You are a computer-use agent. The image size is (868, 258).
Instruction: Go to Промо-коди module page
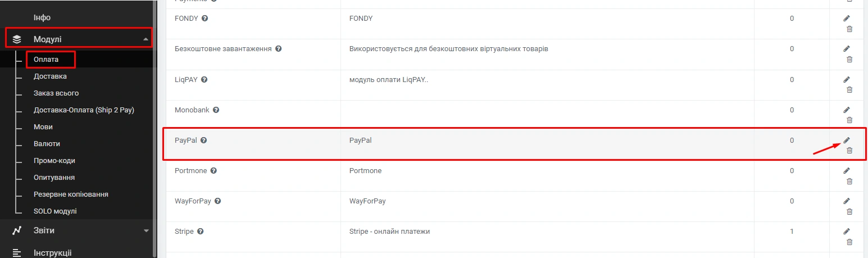pyautogui.click(x=54, y=161)
